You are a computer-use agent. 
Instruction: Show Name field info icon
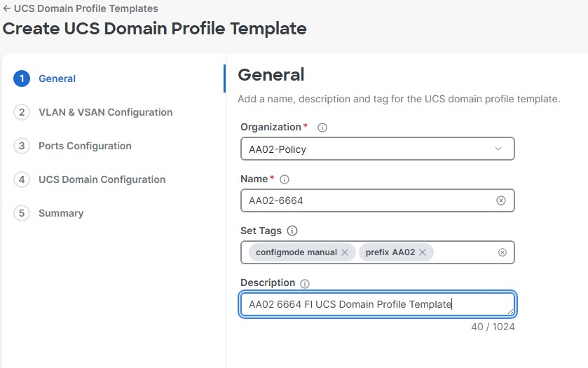coord(285,179)
